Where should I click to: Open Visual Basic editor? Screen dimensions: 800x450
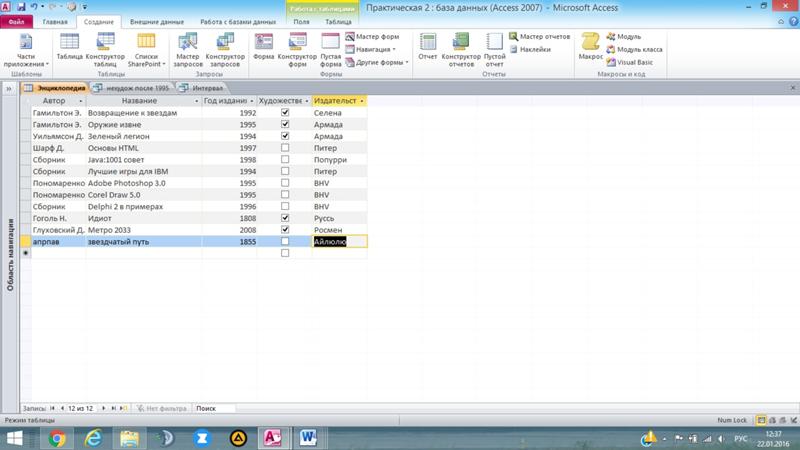coord(630,62)
